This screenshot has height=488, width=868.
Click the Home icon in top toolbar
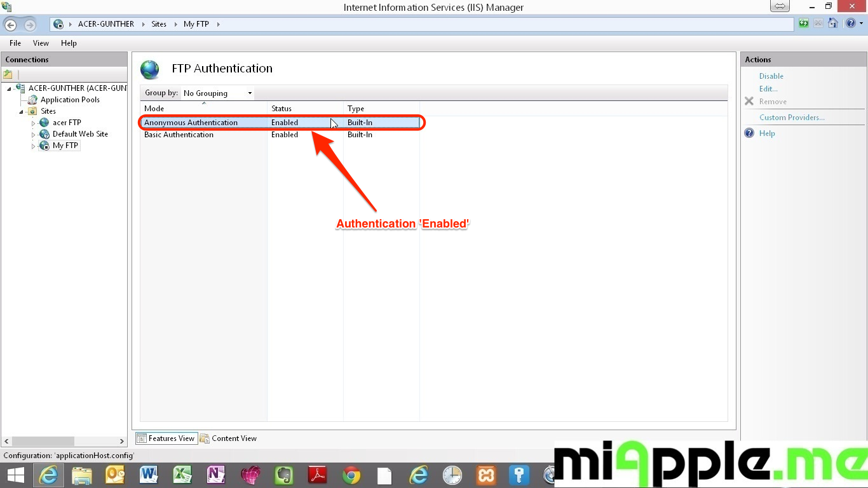[833, 24]
